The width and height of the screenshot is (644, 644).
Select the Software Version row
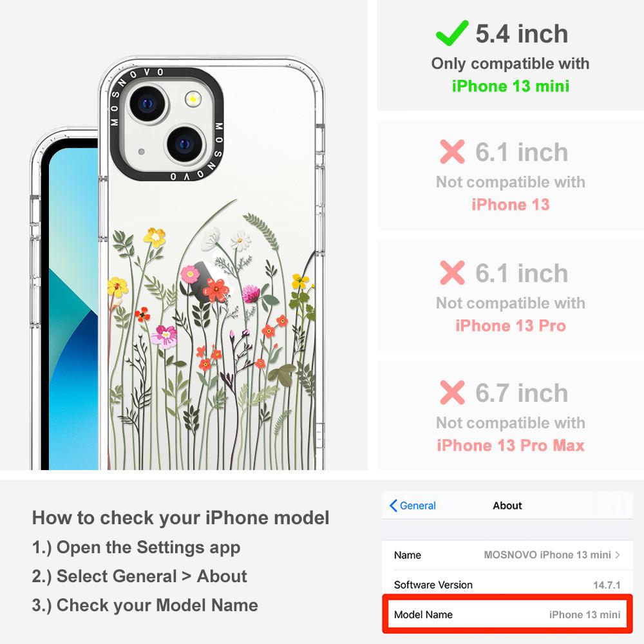click(507, 585)
